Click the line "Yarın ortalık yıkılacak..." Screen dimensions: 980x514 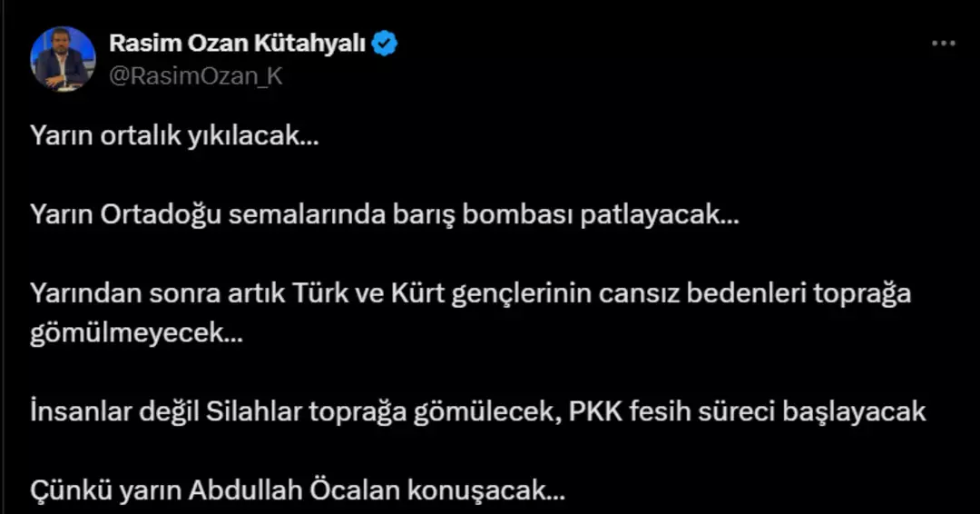[x=174, y=135]
